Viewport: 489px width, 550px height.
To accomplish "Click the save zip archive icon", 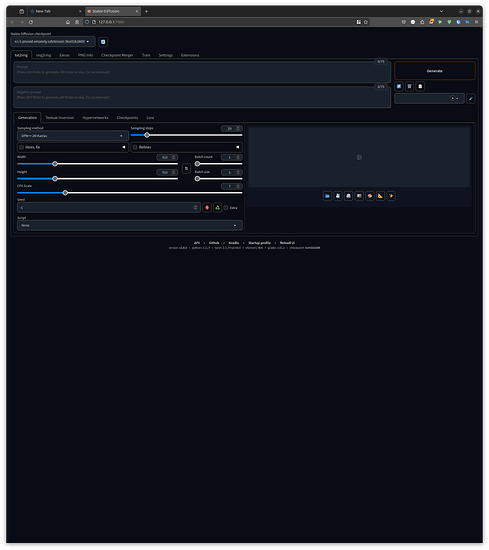I will pos(348,196).
